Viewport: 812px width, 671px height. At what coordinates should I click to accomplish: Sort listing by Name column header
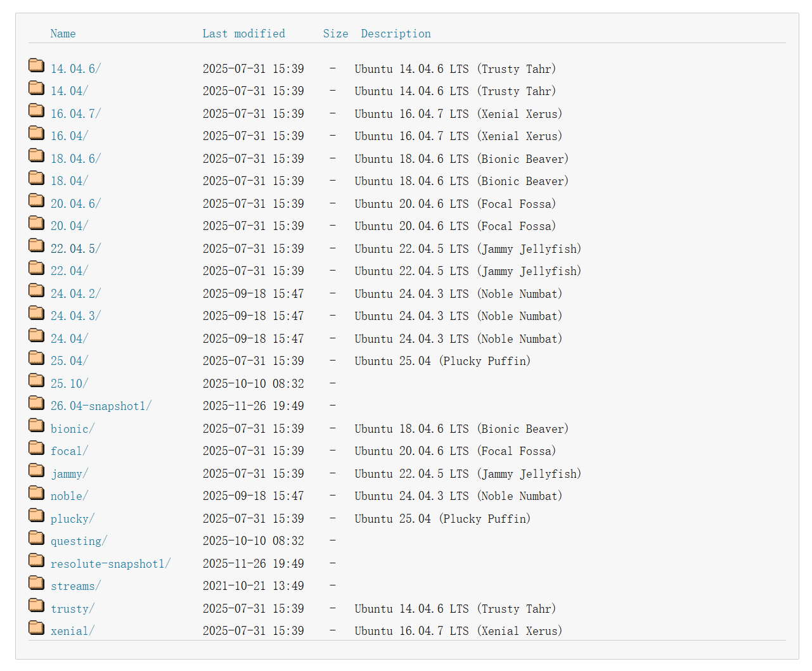(63, 34)
